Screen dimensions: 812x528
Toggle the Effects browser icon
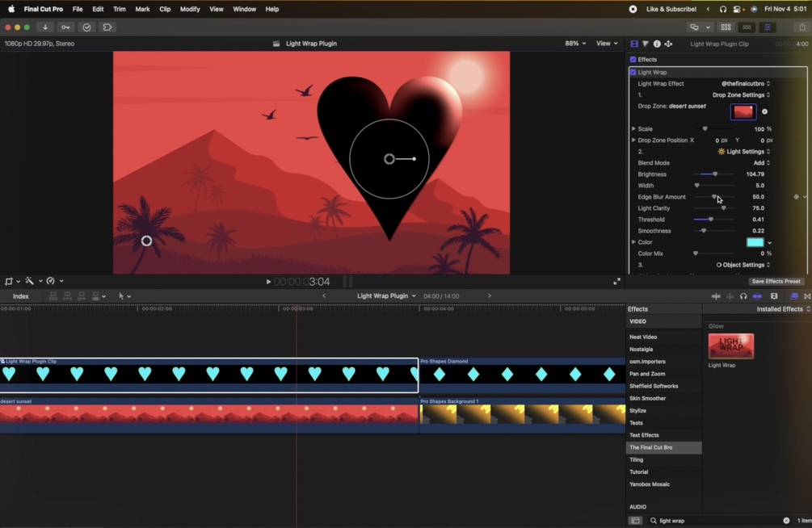pos(794,296)
